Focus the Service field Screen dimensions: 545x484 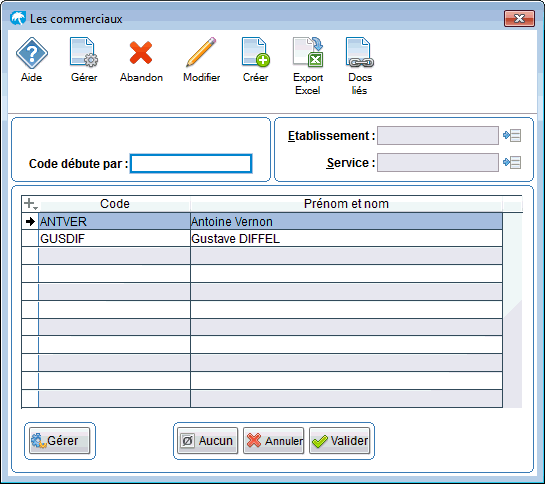point(438,162)
